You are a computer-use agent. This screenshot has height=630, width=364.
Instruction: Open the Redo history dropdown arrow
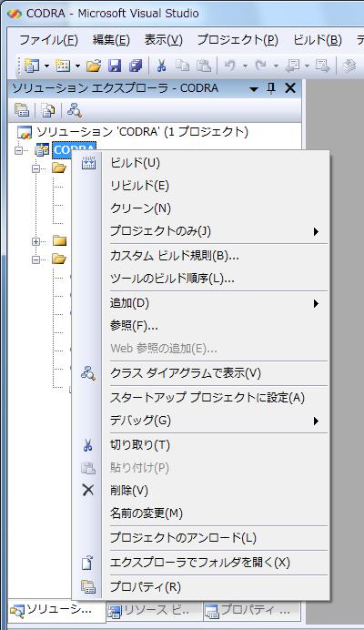[x=276, y=66]
